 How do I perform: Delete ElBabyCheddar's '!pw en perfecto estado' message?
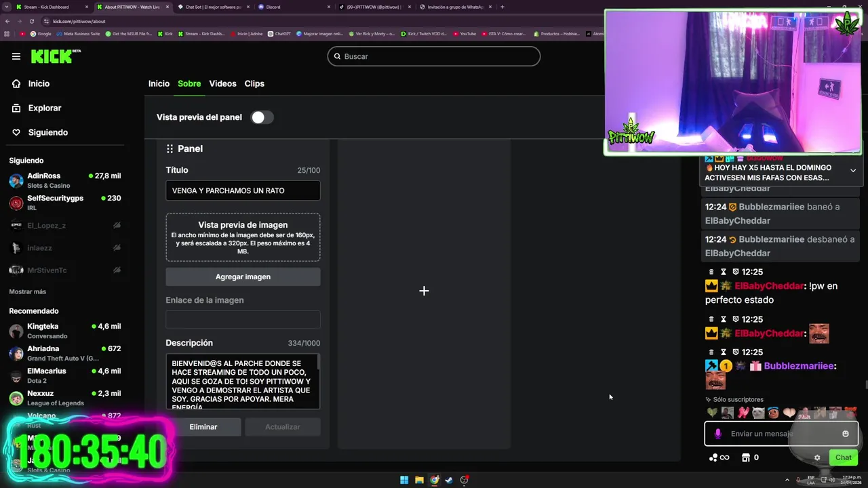(711, 272)
